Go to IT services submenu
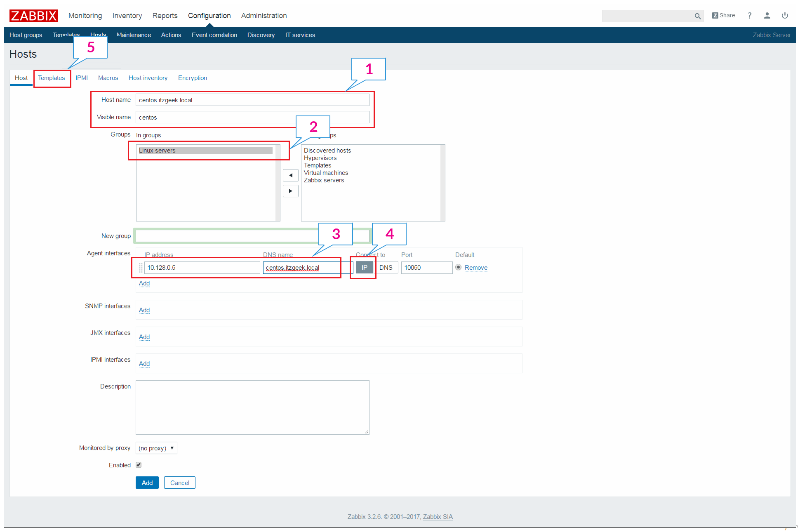This screenshot has width=800, height=532. pos(300,35)
